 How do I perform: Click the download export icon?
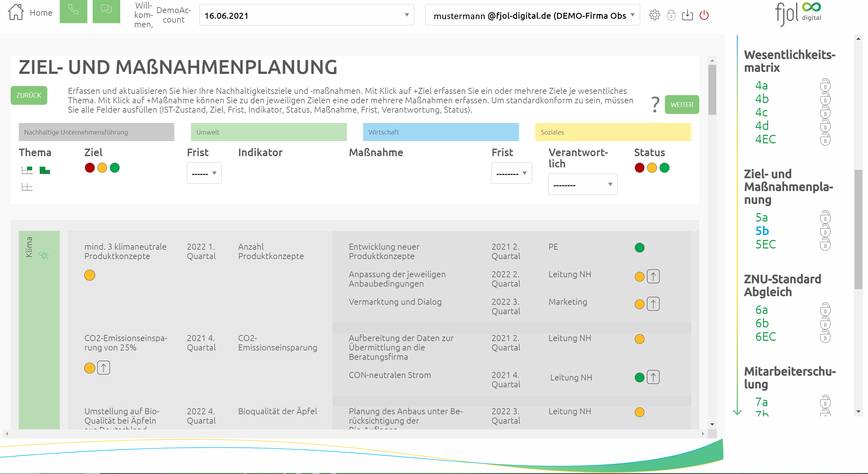[687, 15]
